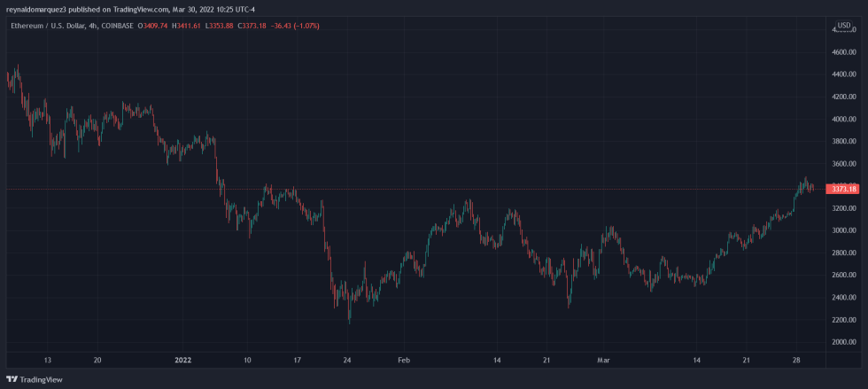Select the 2200.00 price axis label
This screenshot has width=868, height=389.
844,320
